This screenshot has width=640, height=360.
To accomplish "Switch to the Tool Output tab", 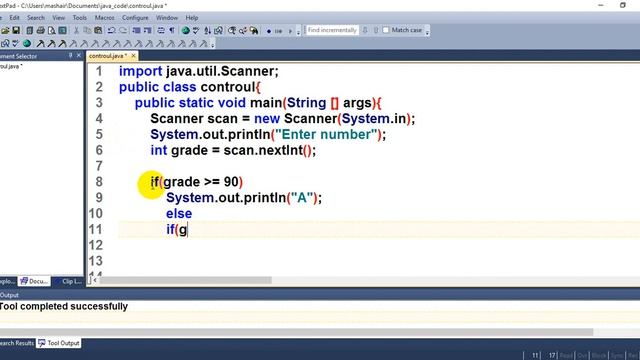I will (59, 343).
